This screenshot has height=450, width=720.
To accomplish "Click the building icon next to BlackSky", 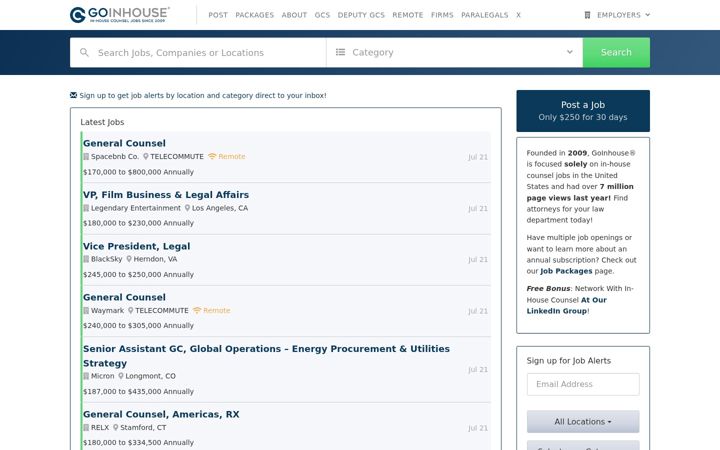I will click(x=86, y=259).
